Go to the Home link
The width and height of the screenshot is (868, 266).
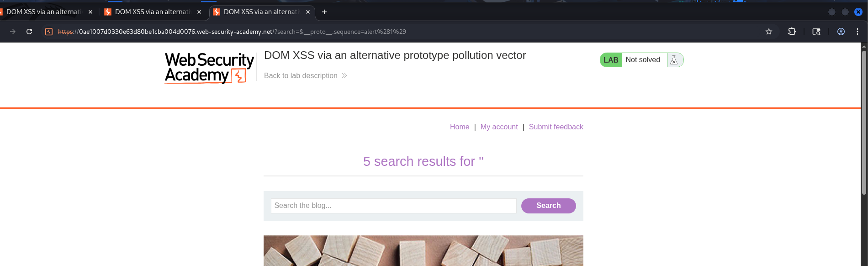(x=459, y=127)
